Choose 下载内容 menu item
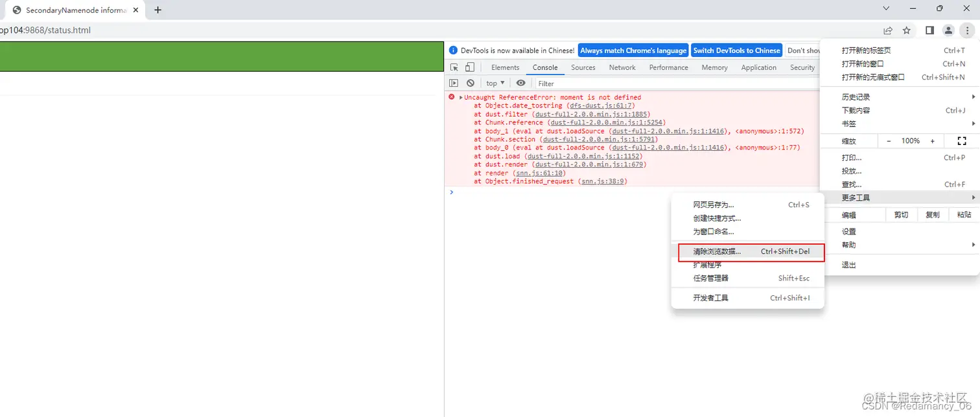This screenshot has height=417, width=980. (x=900, y=110)
